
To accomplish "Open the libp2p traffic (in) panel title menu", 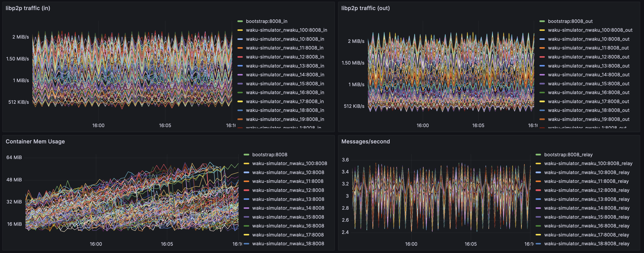I will point(28,8).
